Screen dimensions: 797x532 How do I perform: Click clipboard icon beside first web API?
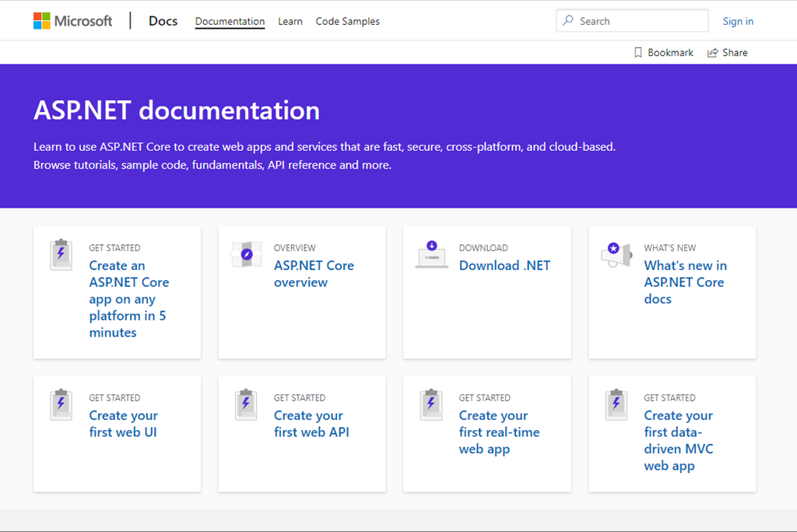(246, 404)
